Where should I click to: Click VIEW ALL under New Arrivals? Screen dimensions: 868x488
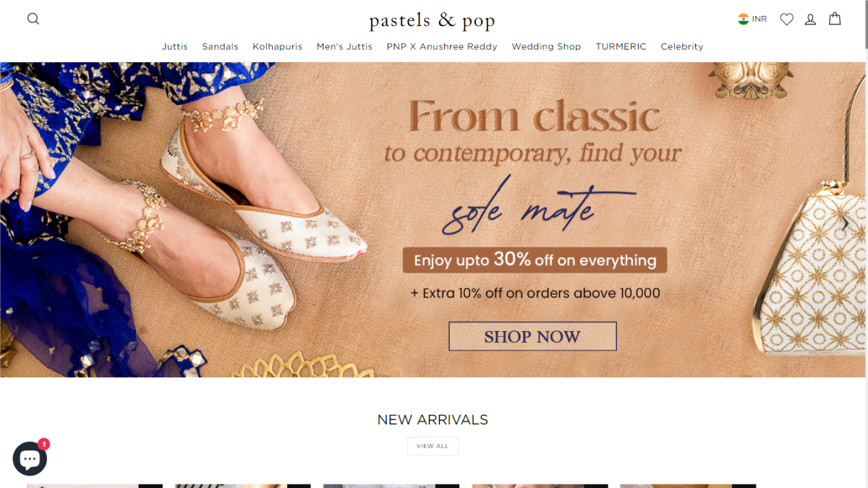click(433, 446)
